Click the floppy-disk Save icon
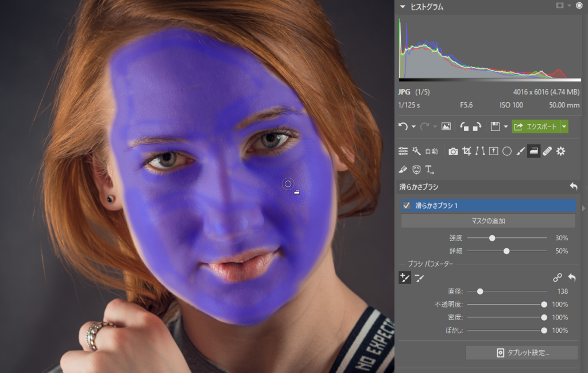588x373 pixels. tap(496, 126)
